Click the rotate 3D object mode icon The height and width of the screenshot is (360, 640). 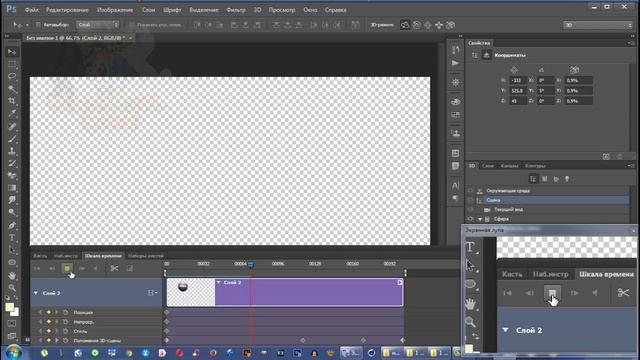pos(405,25)
